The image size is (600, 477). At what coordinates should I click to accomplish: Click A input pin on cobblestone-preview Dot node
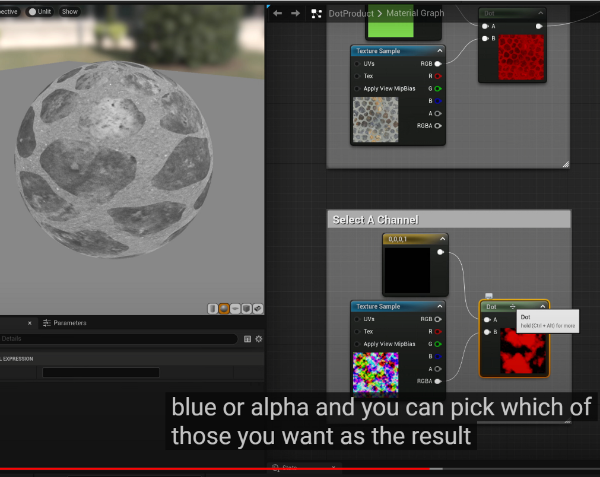485,26
